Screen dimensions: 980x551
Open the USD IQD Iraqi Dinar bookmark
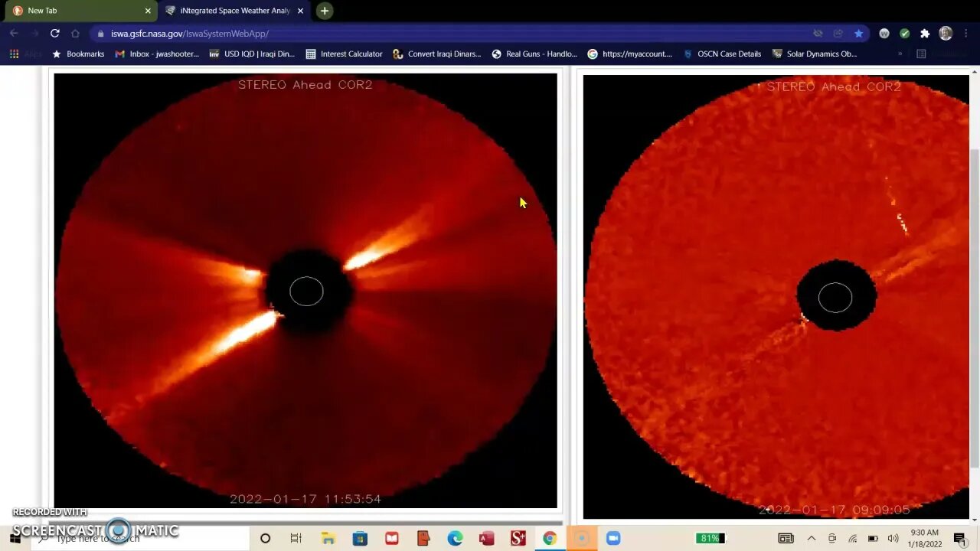pyautogui.click(x=252, y=54)
